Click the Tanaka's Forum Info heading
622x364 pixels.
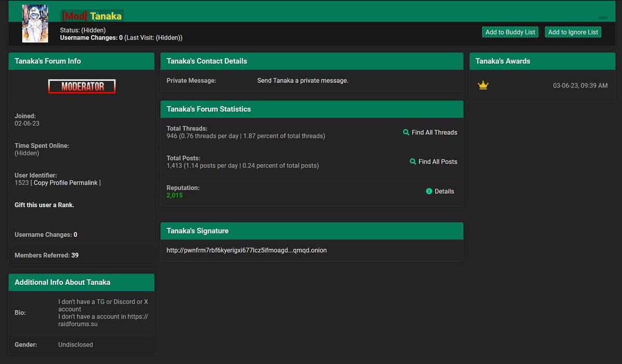click(x=48, y=61)
